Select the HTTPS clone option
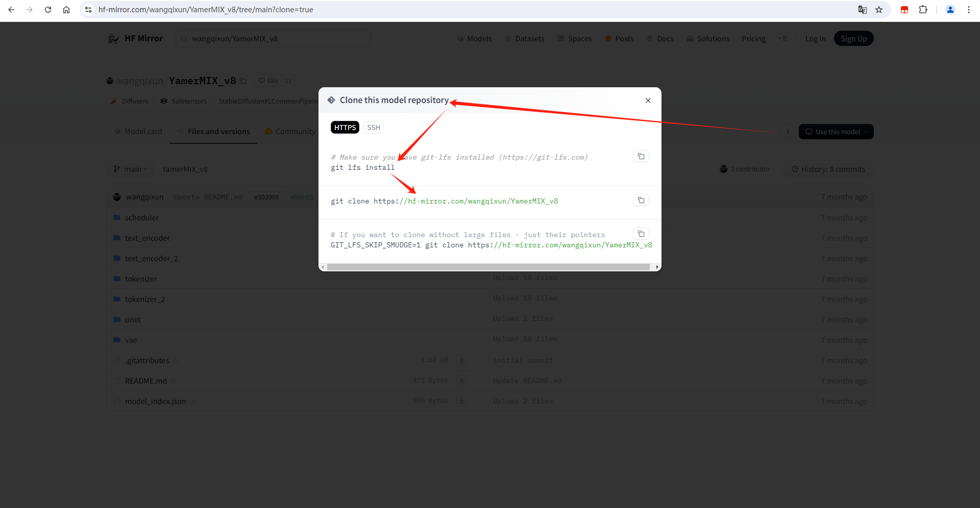 (345, 128)
